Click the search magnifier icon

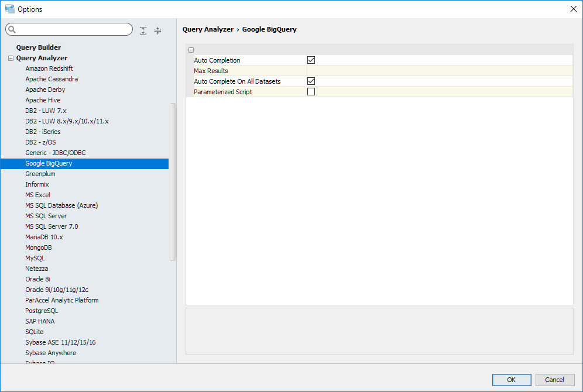[12, 30]
